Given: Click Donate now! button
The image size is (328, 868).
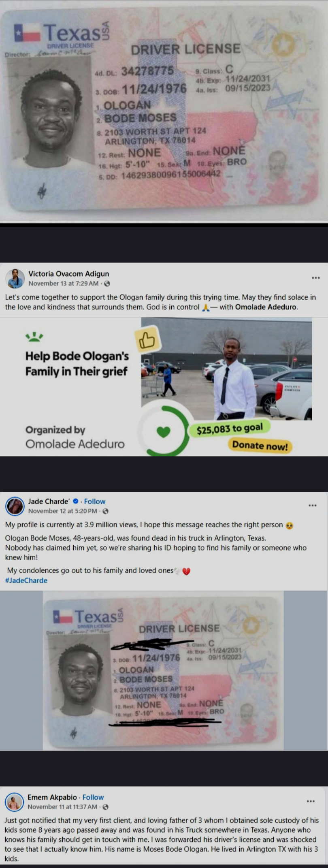Looking at the screenshot, I should (260, 446).
